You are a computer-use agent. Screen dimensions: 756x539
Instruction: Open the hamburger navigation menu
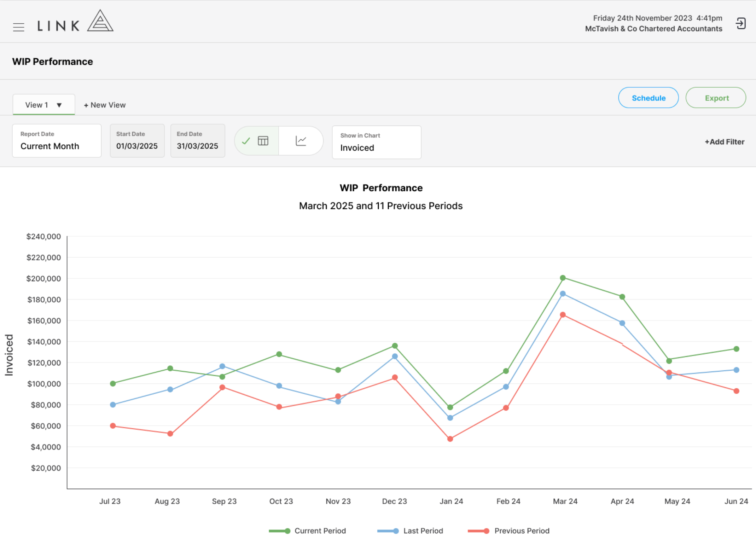(x=18, y=27)
